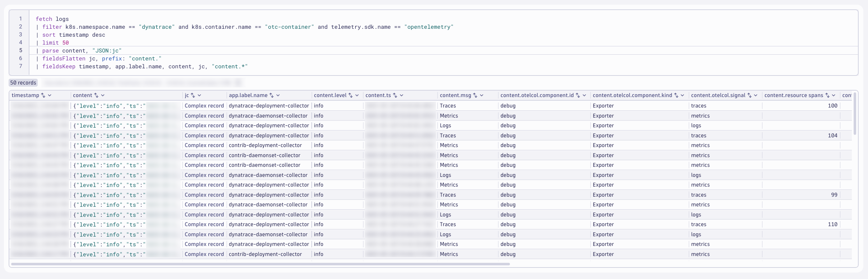Screen dimensions: 868x279
Task: Open content.msg column chevron dropdown
Action: tap(482, 95)
